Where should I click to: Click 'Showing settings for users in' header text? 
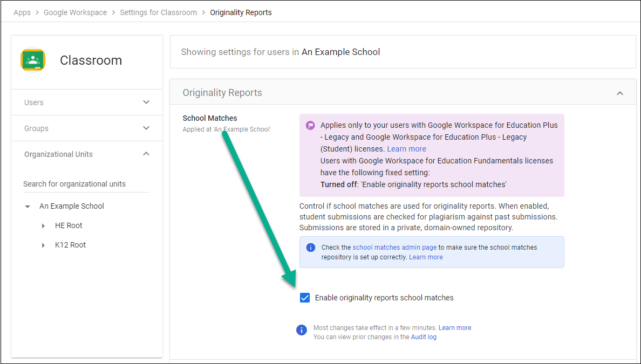pos(240,52)
